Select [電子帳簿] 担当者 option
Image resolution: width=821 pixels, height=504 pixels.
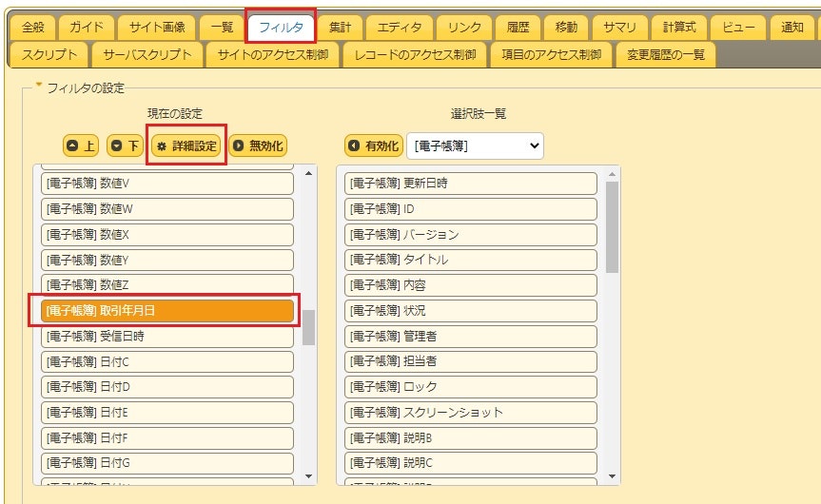coord(471,361)
